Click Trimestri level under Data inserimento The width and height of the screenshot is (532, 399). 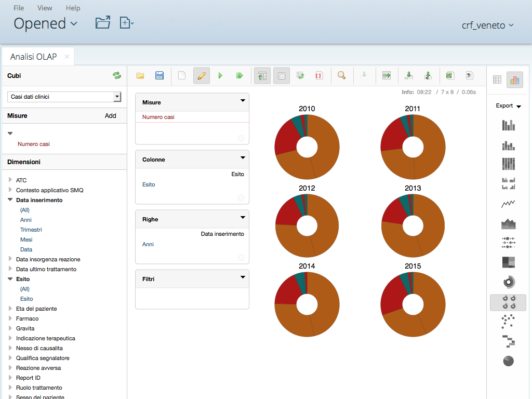(x=31, y=230)
